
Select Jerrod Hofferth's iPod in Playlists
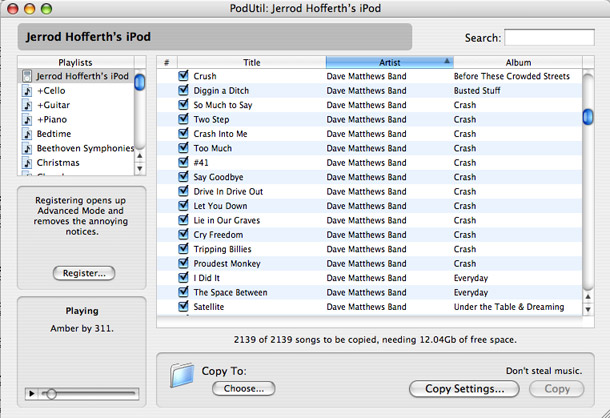click(x=76, y=76)
